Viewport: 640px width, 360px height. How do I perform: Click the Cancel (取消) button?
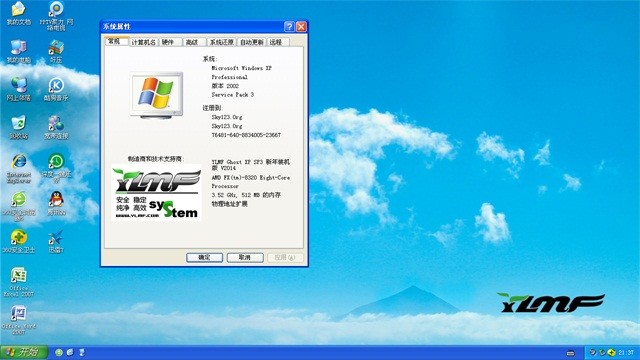point(245,258)
